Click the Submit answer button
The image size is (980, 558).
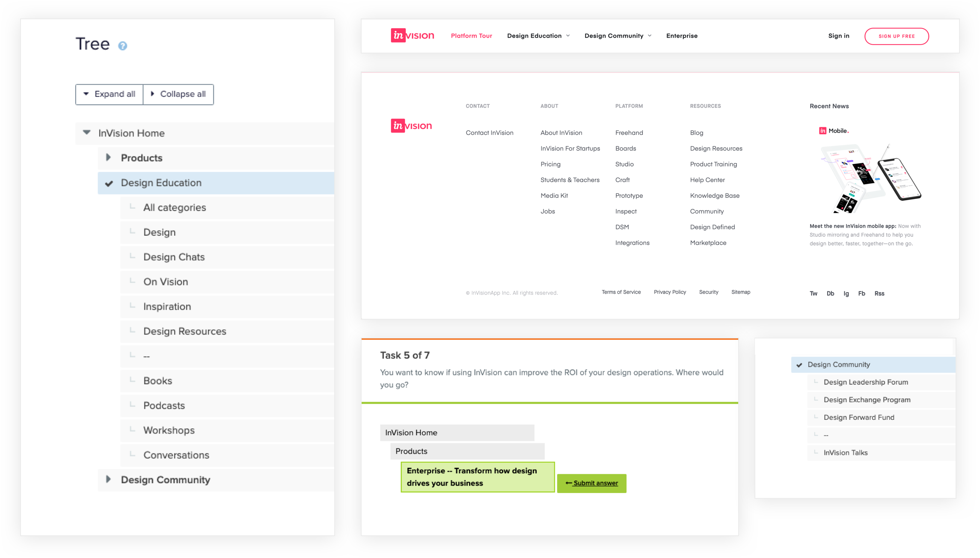[591, 483]
